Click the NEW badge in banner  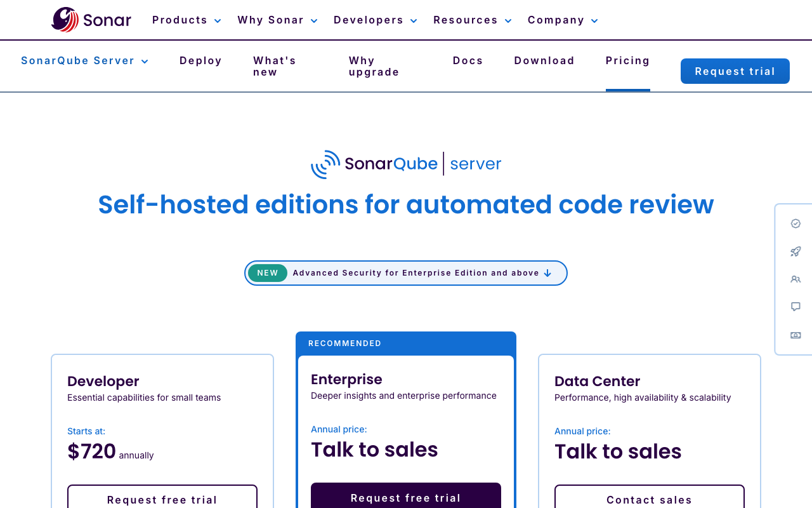click(x=268, y=273)
